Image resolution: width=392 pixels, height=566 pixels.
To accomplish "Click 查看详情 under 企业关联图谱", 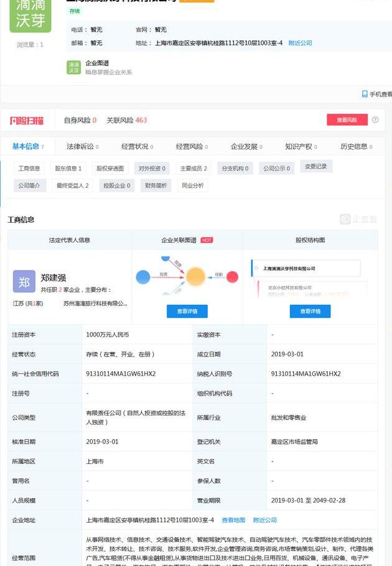I will coord(187,311).
